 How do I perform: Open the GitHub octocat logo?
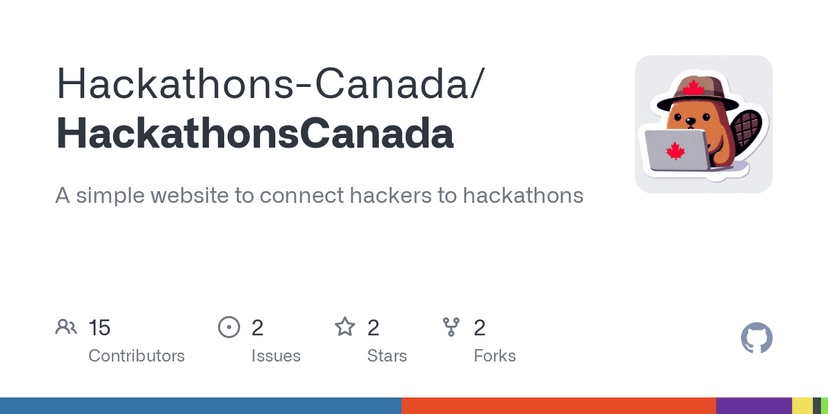[756, 338]
